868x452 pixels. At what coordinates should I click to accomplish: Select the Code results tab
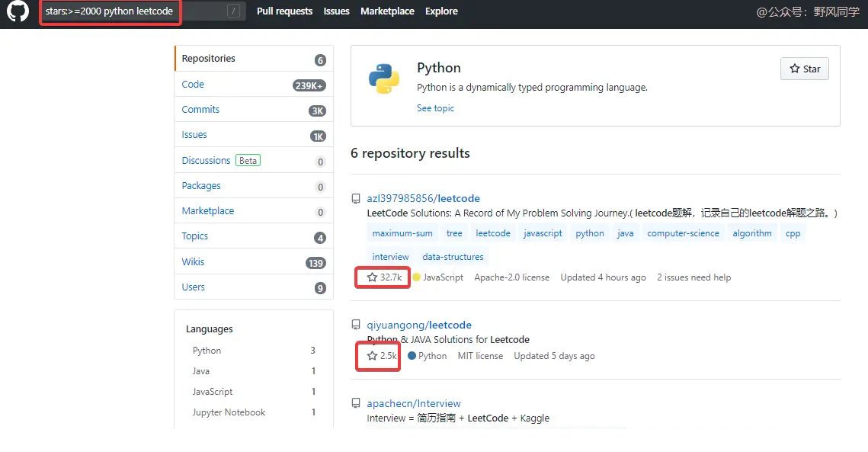coord(193,85)
